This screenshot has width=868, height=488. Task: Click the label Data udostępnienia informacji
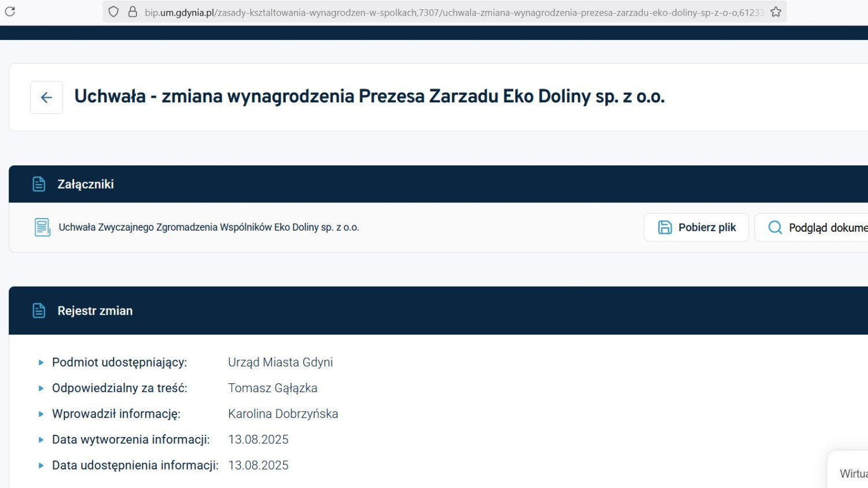pos(135,465)
